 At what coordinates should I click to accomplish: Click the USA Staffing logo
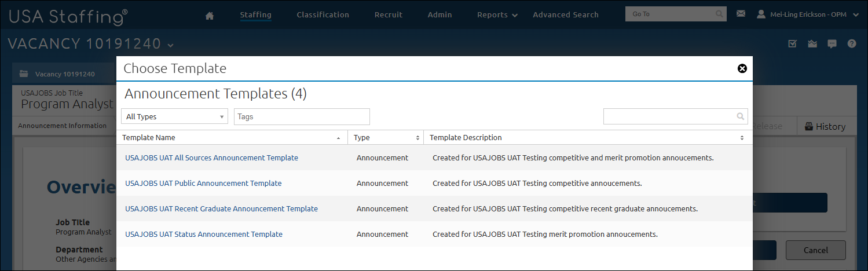tap(68, 16)
